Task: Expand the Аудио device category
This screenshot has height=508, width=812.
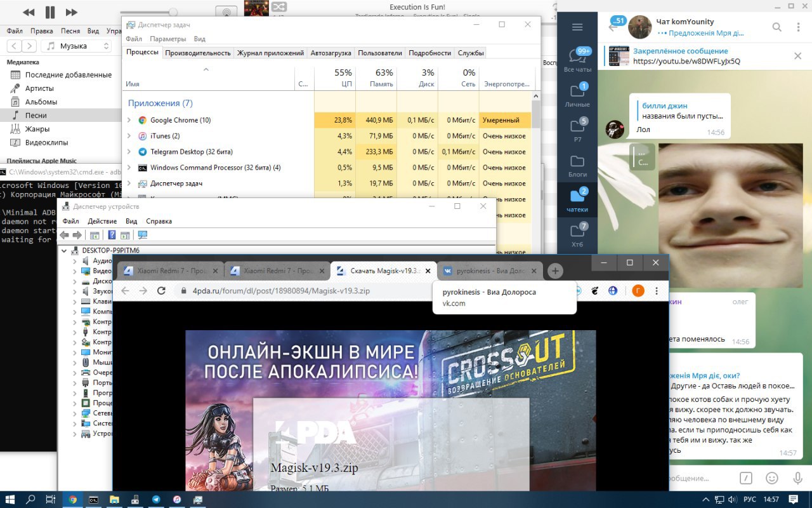Action: pyautogui.click(x=75, y=260)
